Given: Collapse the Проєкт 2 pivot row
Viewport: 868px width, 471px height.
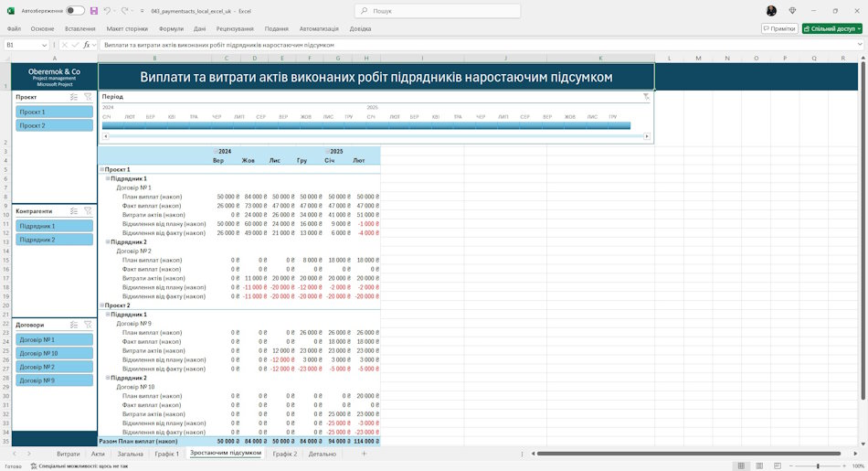Looking at the screenshot, I should click(x=101, y=305).
